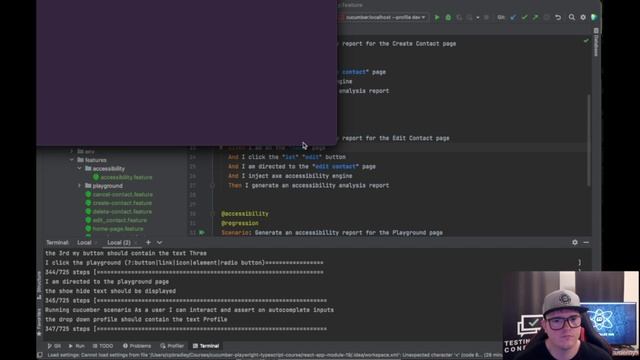
Task: Click terminal line '347/725 steps'
Action: tap(186, 329)
